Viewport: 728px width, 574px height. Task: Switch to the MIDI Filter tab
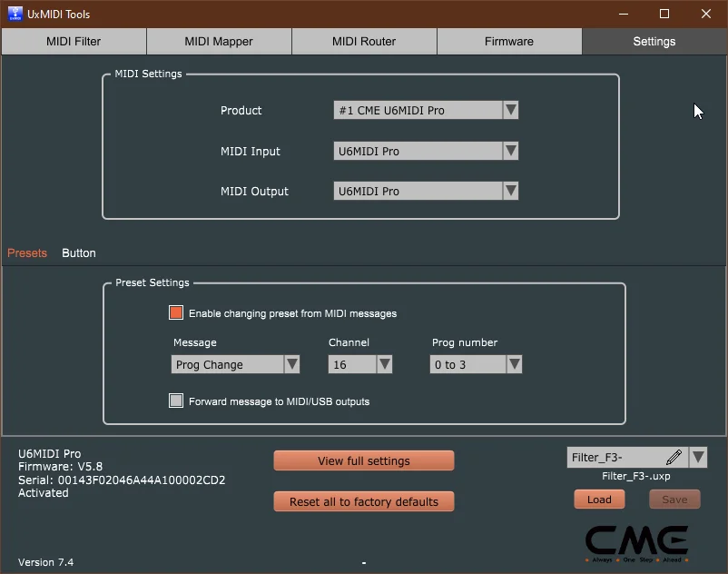[x=73, y=41]
